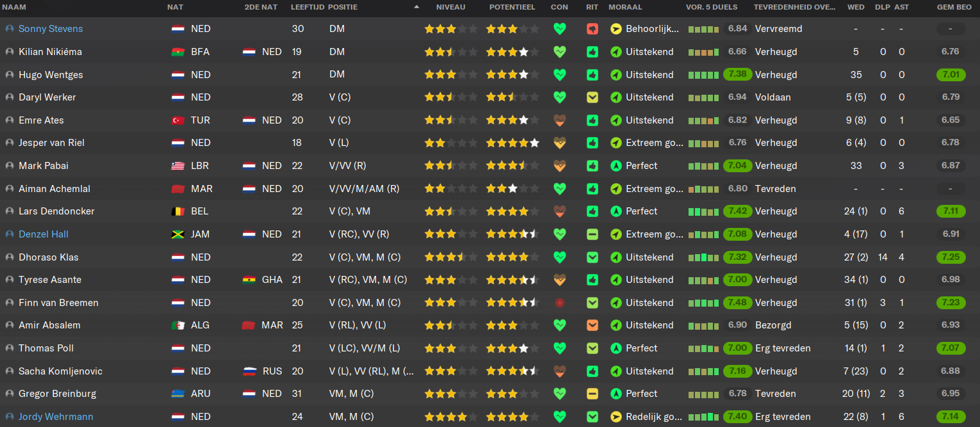Viewport: 980px width, 427px height.
Task: Click Hugo Wentges' green heart condition icon
Action: (560, 74)
